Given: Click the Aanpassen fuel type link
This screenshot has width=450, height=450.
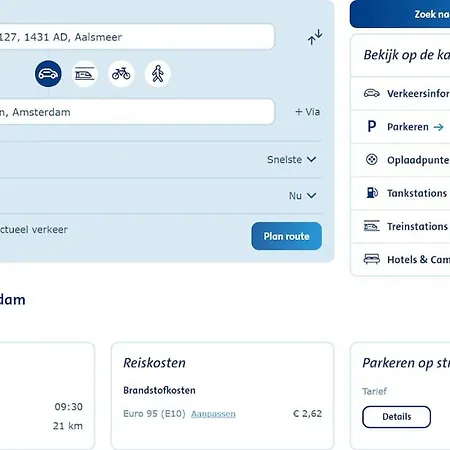Looking at the screenshot, I should click(213, 414).
